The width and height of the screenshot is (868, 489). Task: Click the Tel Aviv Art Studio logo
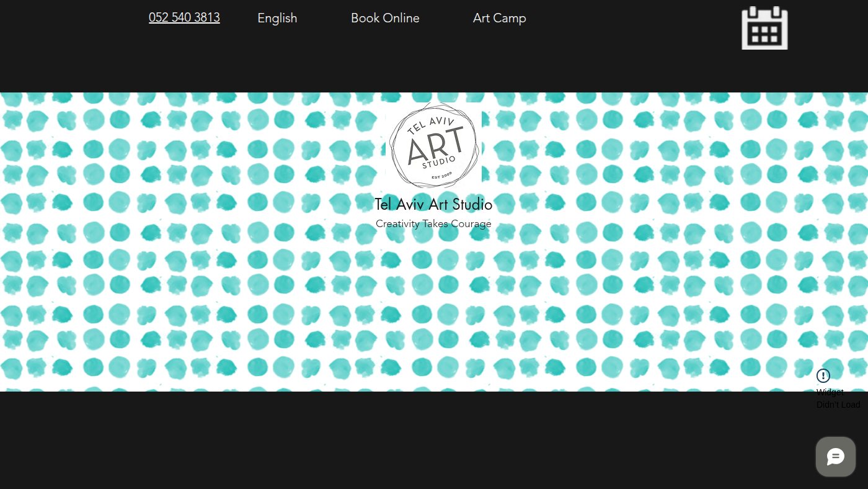pos(433,146)
